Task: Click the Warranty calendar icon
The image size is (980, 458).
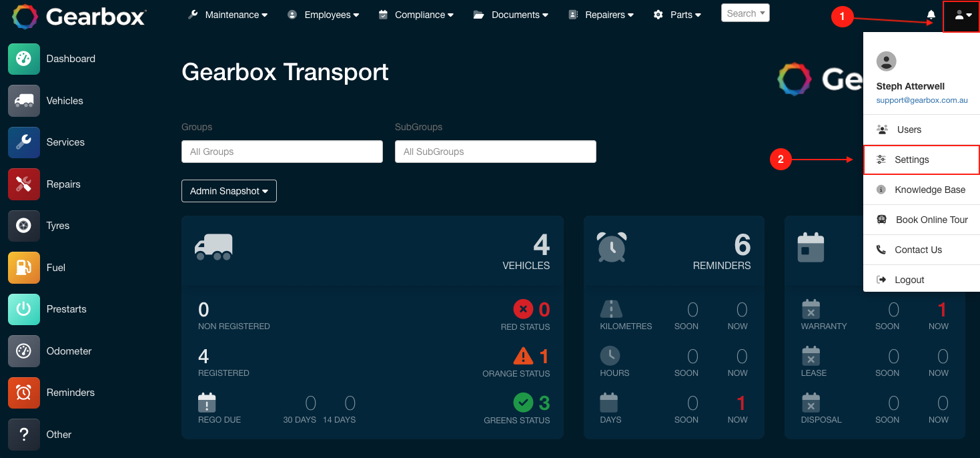Action: (x=811, y=309)
